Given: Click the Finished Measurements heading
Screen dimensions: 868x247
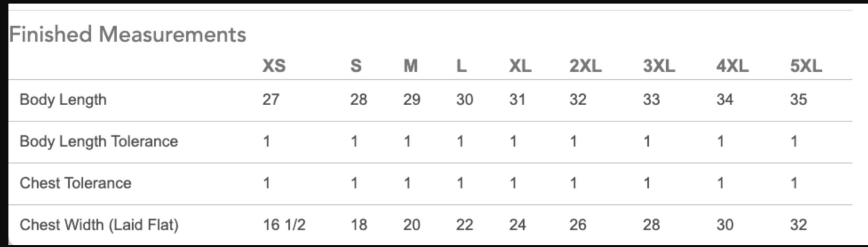Looking at the screenshot, I should tap(127, 34).
